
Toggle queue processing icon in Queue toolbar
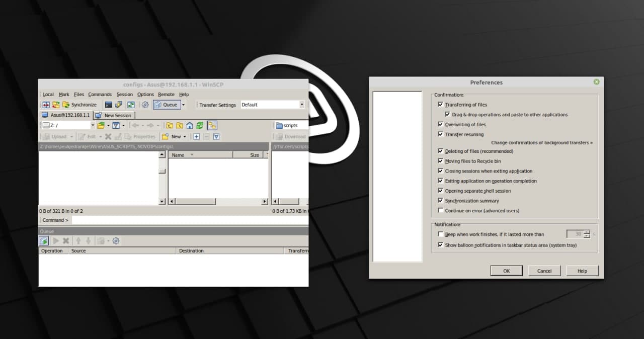coord(44,241)
